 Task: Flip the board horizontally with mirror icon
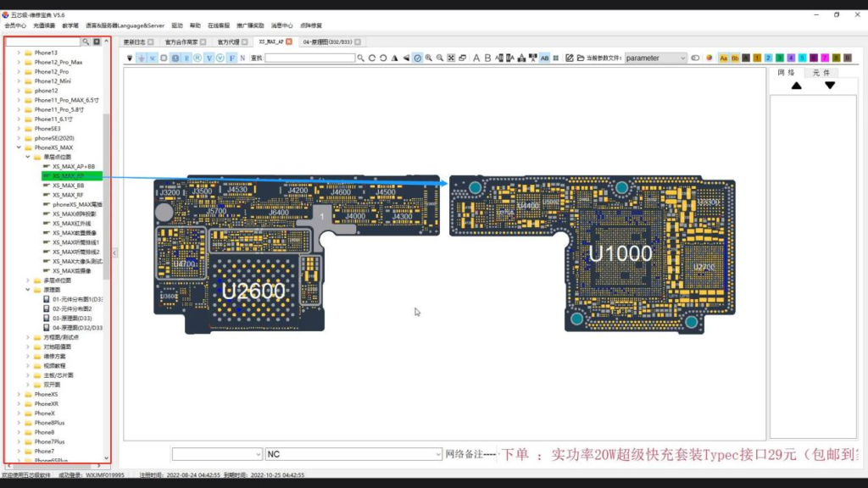click(x=395, y=58)
